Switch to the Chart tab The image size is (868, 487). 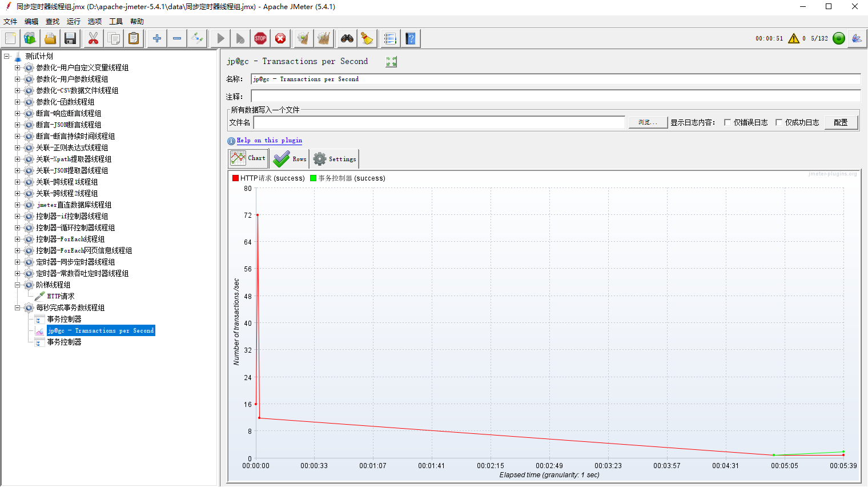pos(248,158)
